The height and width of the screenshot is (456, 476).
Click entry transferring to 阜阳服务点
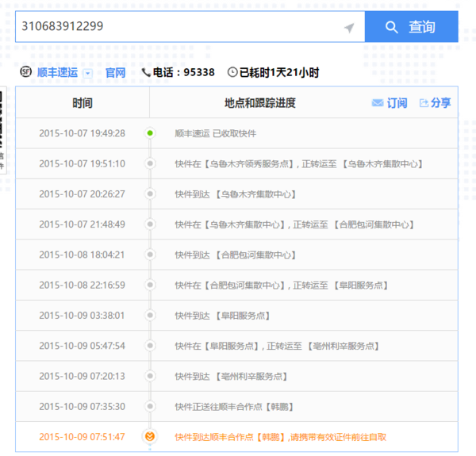coord(282,285)
